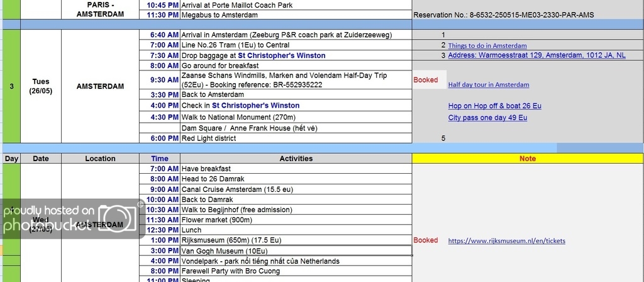The image size is (644, 282).
Task: Select the Dam Square / Anne Frank House cell
Action: (296, 128)
